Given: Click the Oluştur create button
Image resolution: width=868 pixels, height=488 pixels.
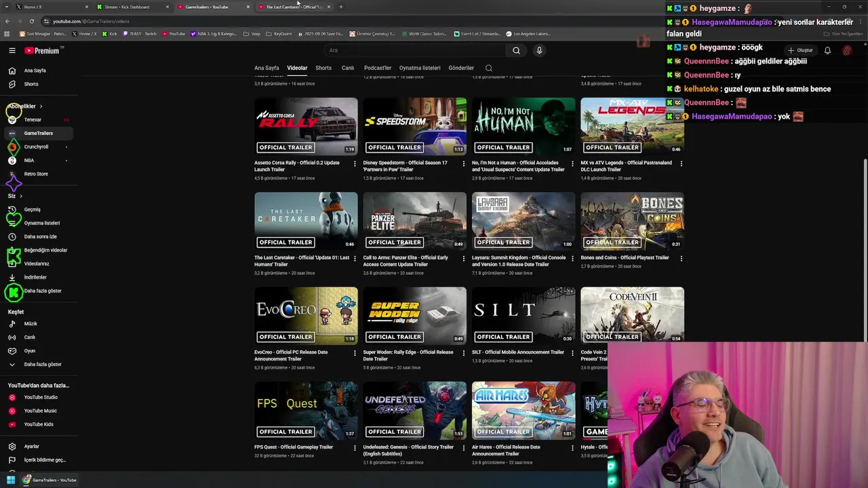Looking at the screenshot, I should tap(801, 50).
